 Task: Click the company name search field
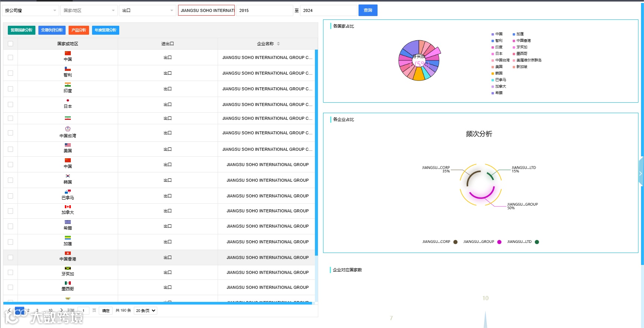[206, 10]
